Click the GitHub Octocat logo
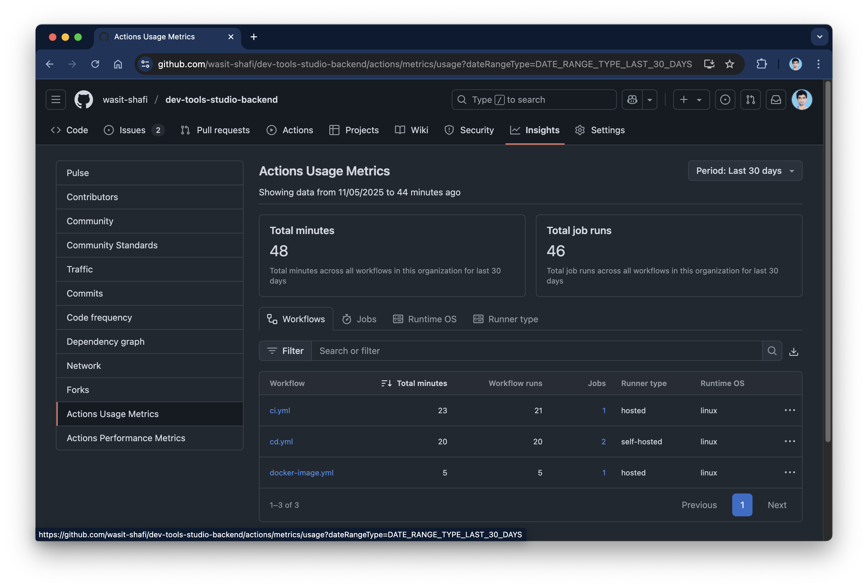The image size is (868, 588). (x=83, y=100)
